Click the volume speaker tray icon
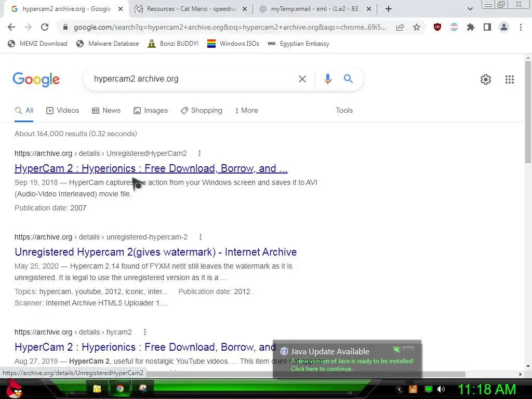This screenshot has width=532, height=399. pyautogui.click(x=441, y=389)
